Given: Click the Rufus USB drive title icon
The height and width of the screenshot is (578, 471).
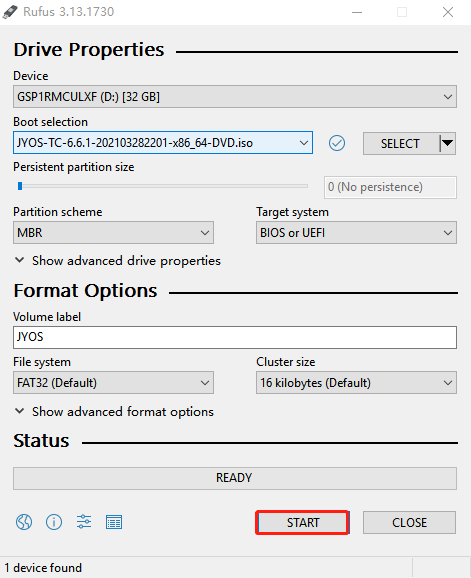Looking at the screenshot, I should coord(10,12).
